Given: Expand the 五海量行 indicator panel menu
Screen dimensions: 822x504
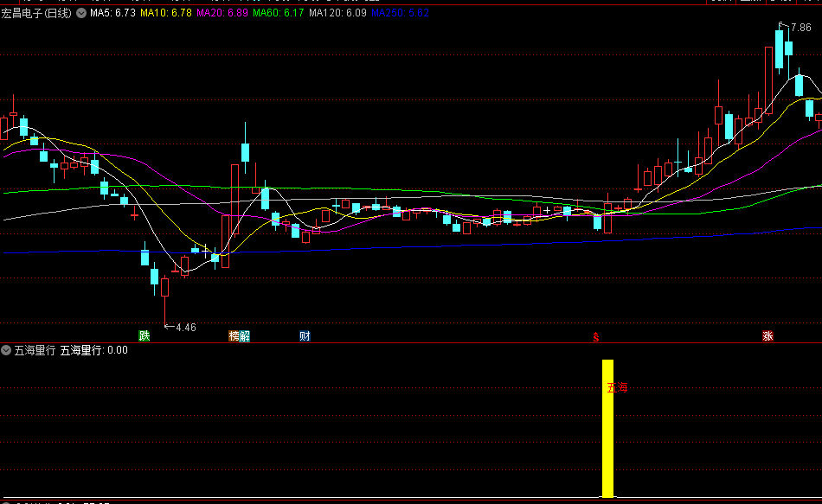Looking at the screenshot, I should pyautogui.click(x=6, y=350).
